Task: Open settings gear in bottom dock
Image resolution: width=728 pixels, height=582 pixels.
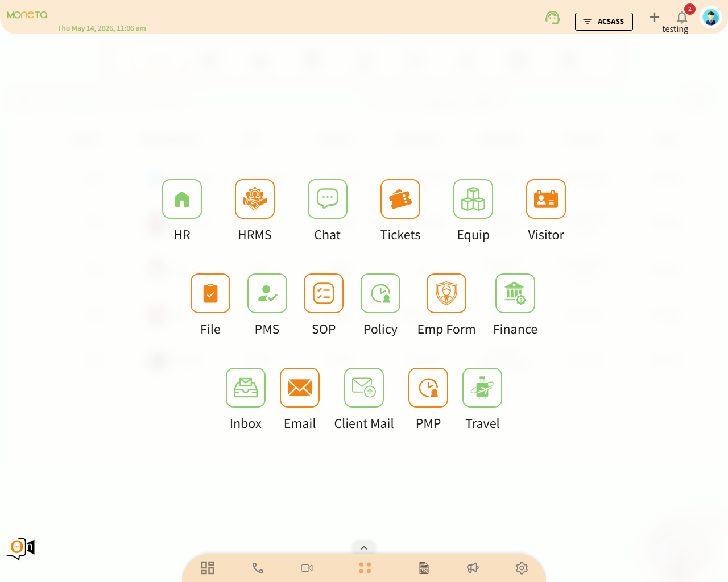Action: click(x=522, y=568)
